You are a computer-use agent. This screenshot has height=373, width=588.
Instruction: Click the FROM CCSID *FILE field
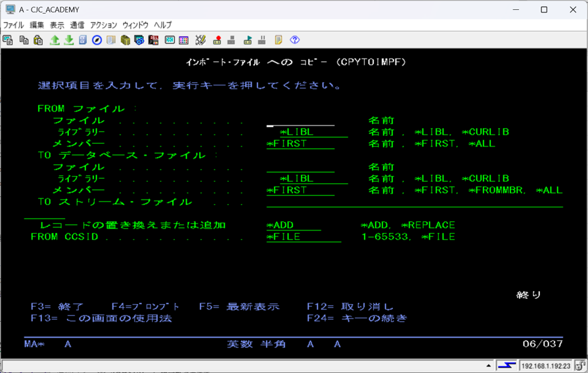(304, 237)
